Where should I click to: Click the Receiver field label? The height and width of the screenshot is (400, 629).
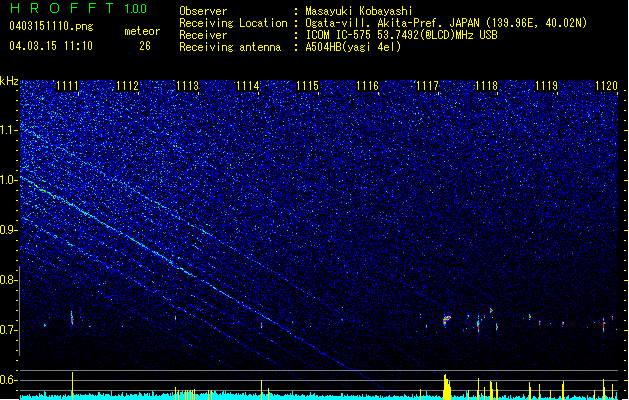pos(203,35)
